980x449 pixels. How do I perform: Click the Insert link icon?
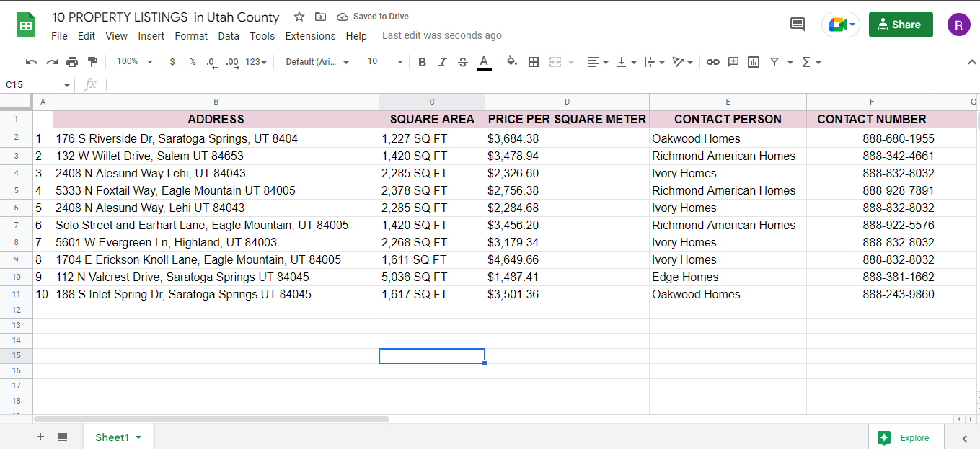[712, 62]
